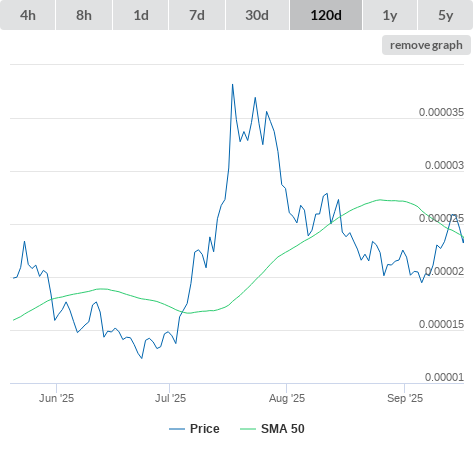This screenshot has height=455, width=474.
Task: Click the 0.00001 y-axis label
Action: coord(444,377)
